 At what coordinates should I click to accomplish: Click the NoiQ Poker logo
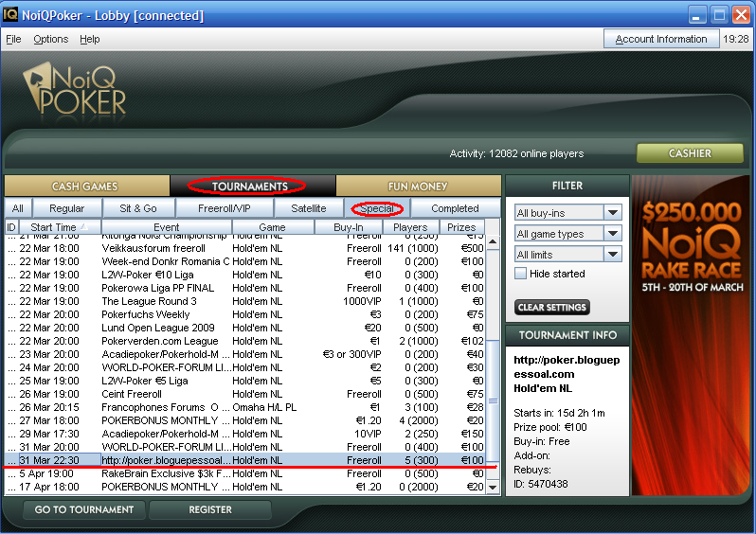pos(74,90)
